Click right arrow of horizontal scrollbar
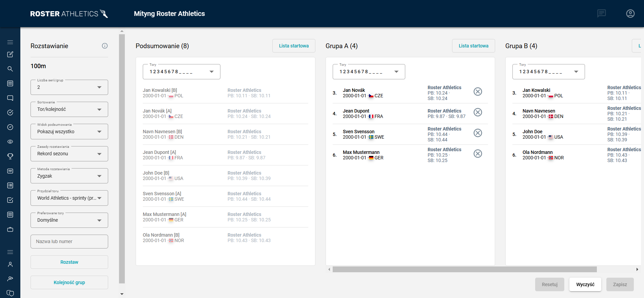Screen dimensions: 644x298 (637, 269)
